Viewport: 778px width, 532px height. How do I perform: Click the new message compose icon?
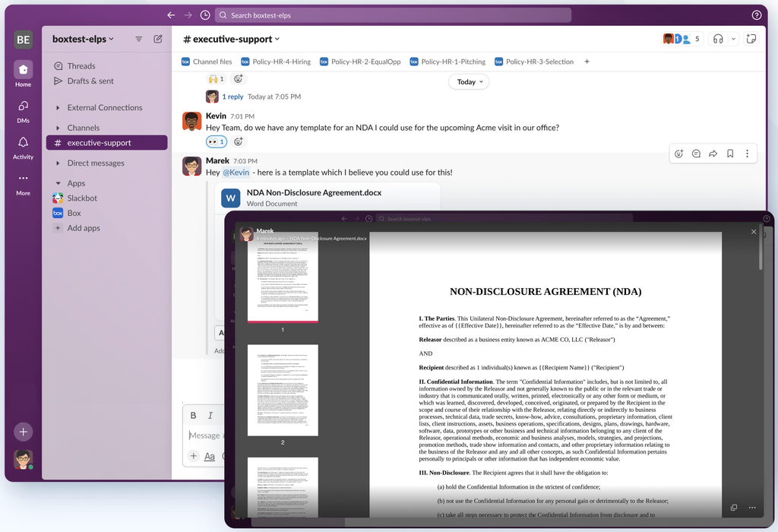coord(158,39)
